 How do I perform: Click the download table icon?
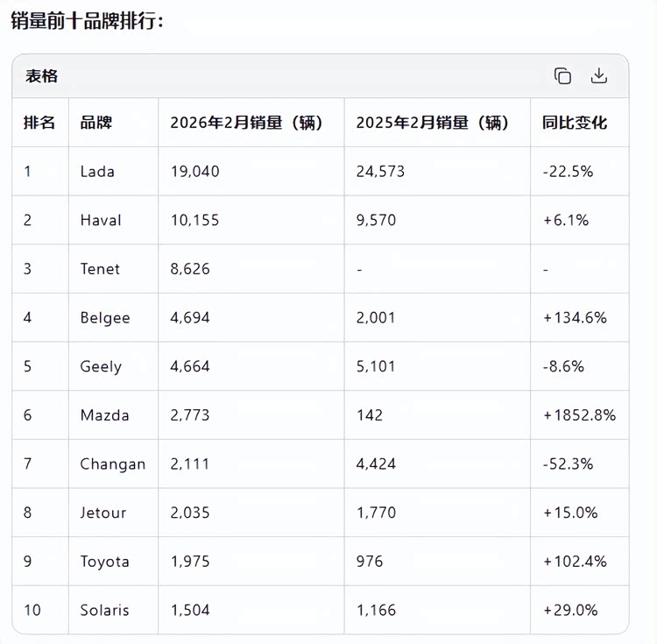[x=599, y=76]
